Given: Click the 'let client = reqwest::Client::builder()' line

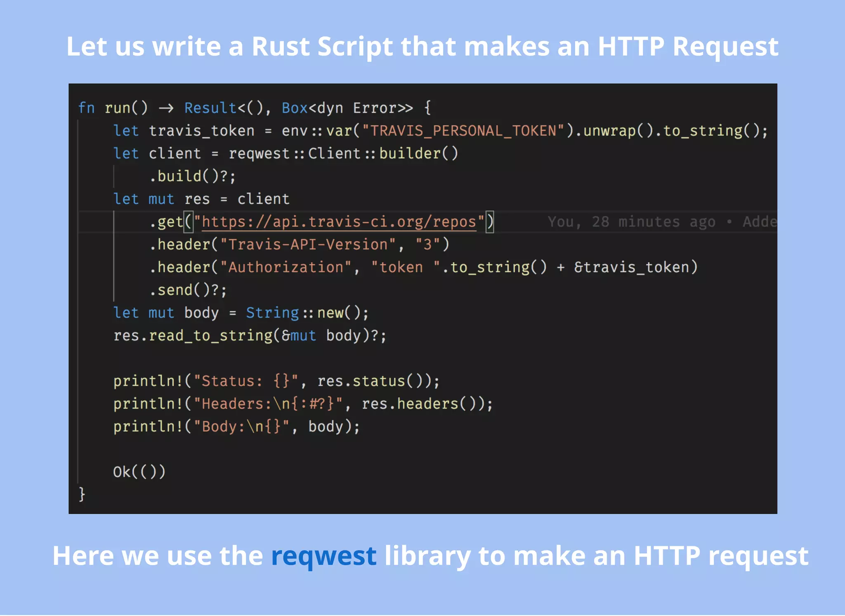Looking at the screenshot, I should point(286,153).
